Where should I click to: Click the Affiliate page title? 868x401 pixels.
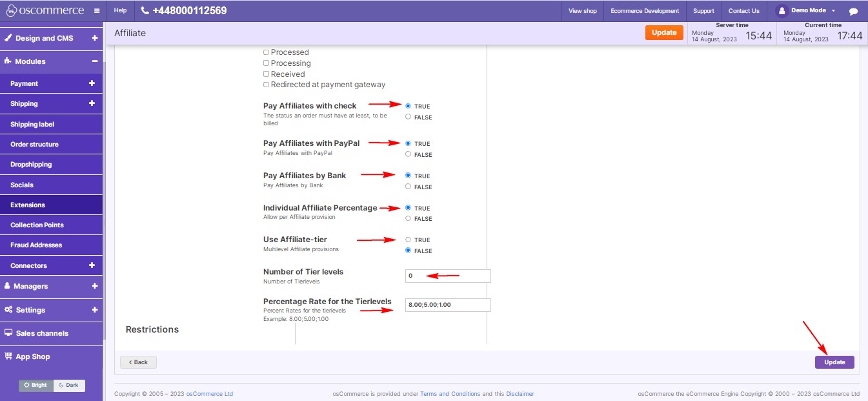point(130,33)
